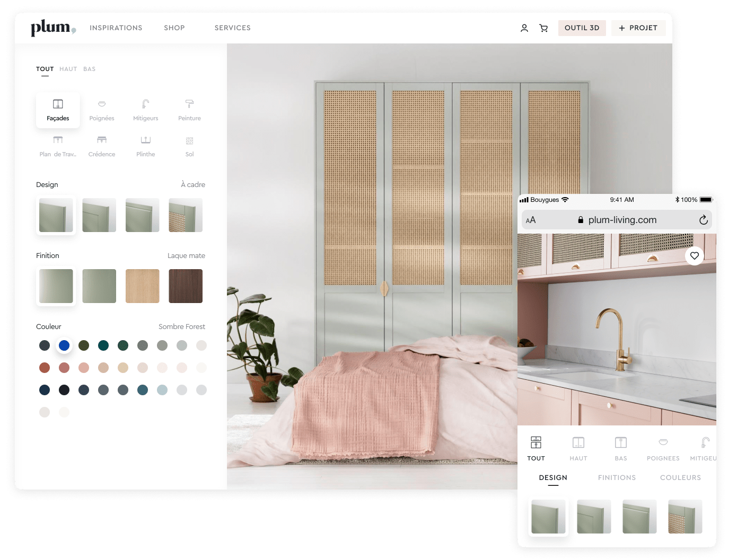Select the Peinture paint roller category

[189, 110]
